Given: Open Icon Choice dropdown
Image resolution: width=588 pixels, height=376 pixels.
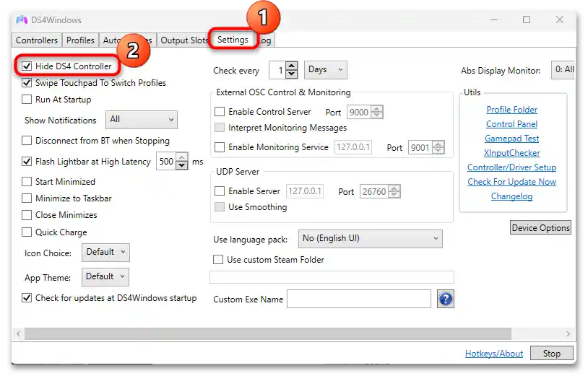Looking at the screenshot, I should coord(105,253).
